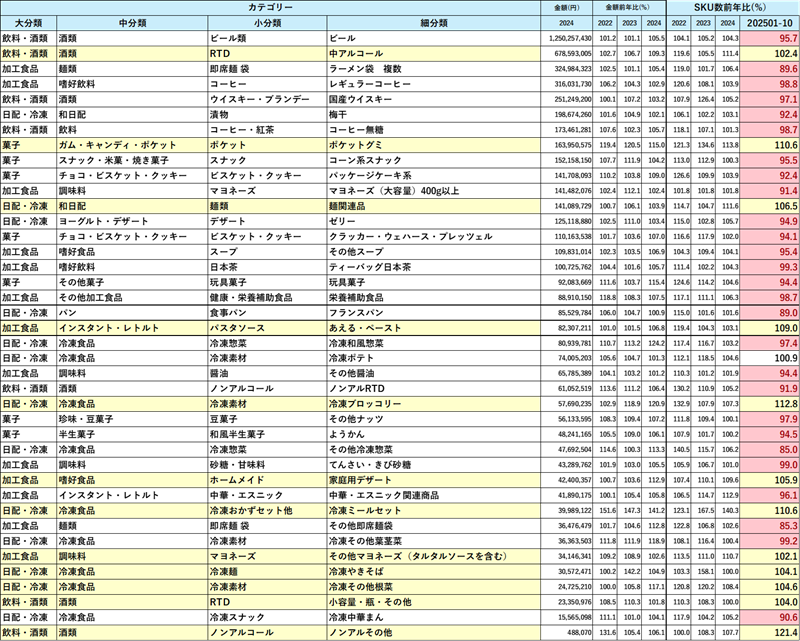Click the 中アルコール cell
Screen dimensions: 800x641
tap(433, 53)
